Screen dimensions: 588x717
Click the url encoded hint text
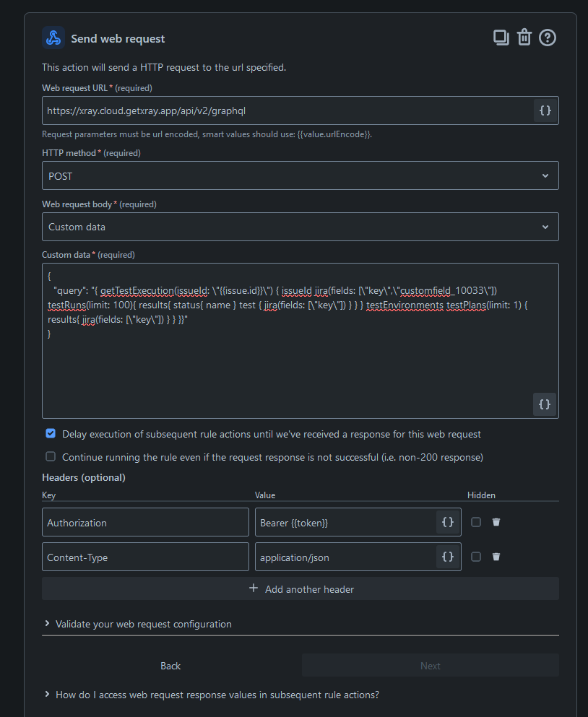(x=207, y=134)
